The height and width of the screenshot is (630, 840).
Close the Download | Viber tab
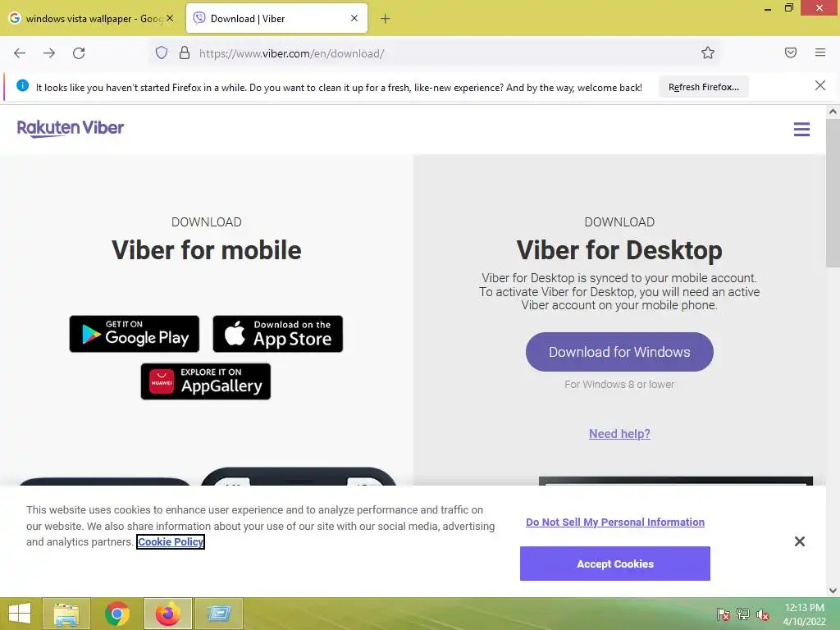point(354,18)
